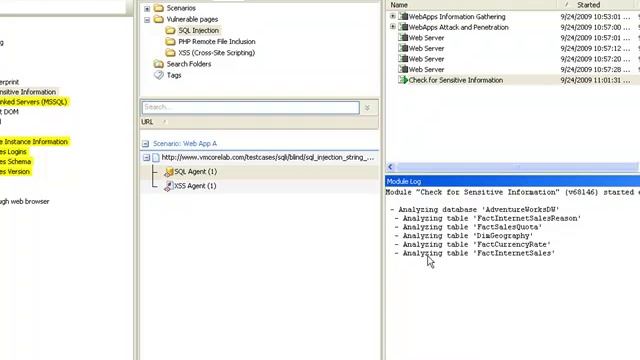The width and height of the screenshot is (640, 360).
Task: Open the Scenarios folder icon
Action: pyautogui.click(x=159, y=8)
